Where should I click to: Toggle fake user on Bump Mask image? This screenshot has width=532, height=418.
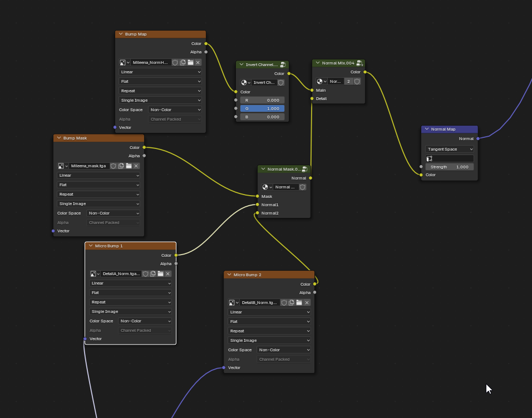(114, 166)
